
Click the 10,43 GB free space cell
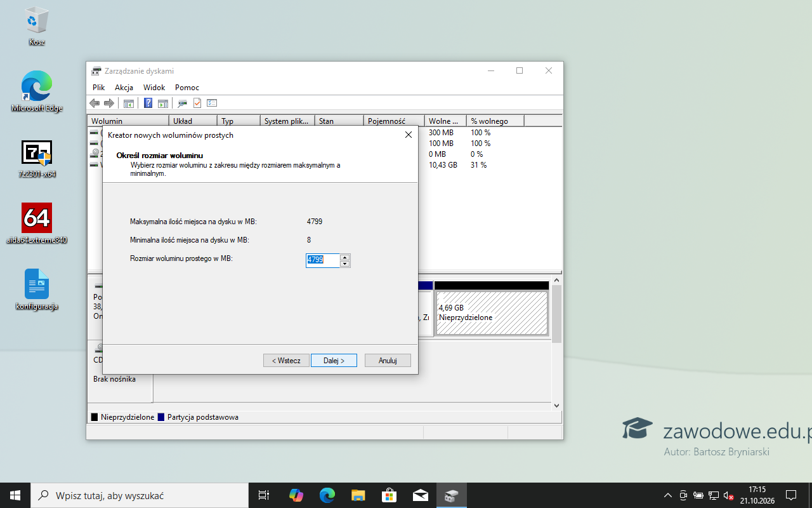[x=443, y=165]
